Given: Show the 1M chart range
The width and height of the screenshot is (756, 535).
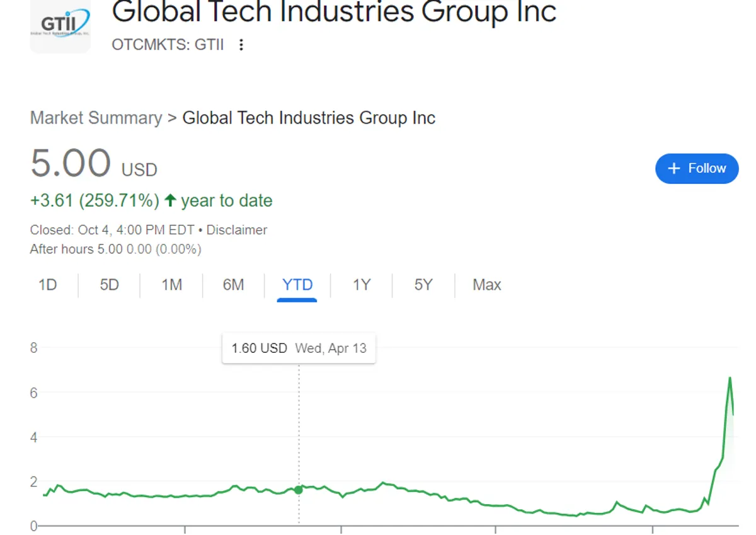Looking at the screenshot, I should click(x=171, y=285).
